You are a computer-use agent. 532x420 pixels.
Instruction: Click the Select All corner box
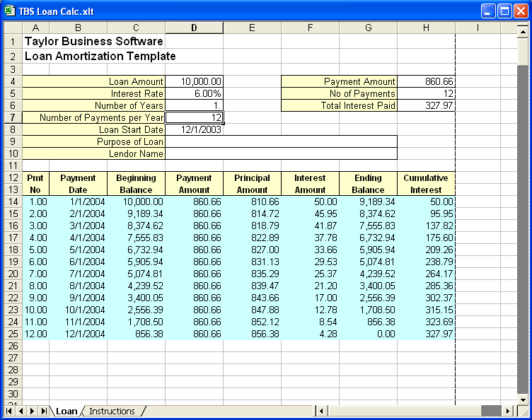click(13, 28)
